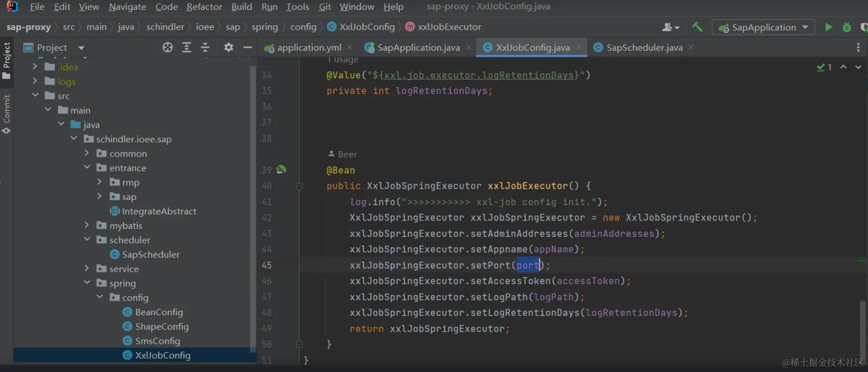Close the XxlJobConfig.java tab
This screenshot has width=868, height=372.
[x=578, y=47]
